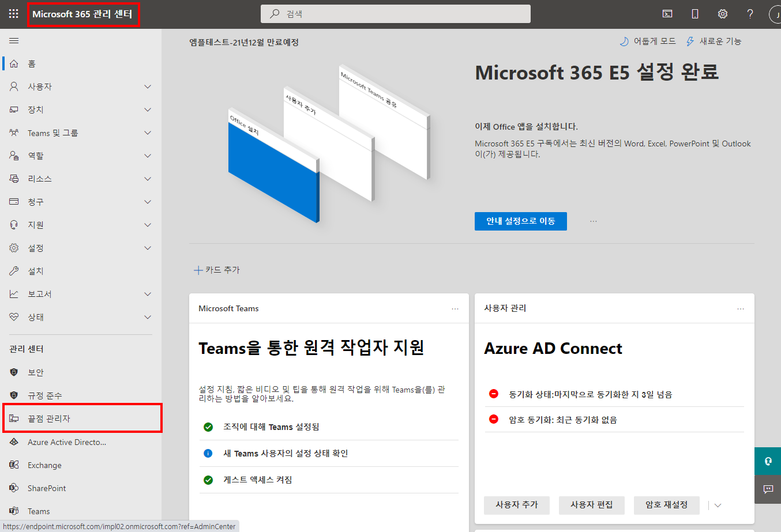Click Microsoft 365 관리 센터 title
781x532 pixels.
82,14
